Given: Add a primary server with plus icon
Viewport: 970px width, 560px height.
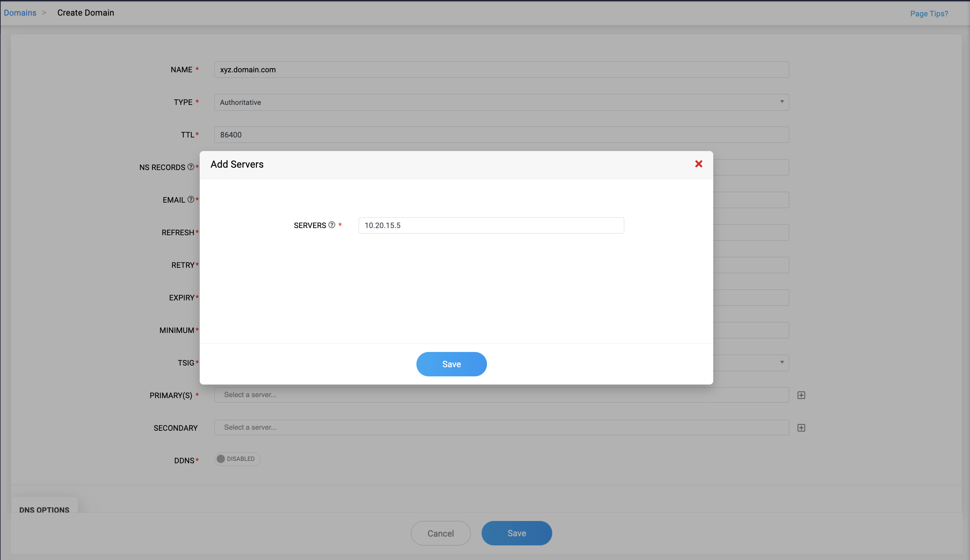Looking at the screenshot, I should coord(801,395).
